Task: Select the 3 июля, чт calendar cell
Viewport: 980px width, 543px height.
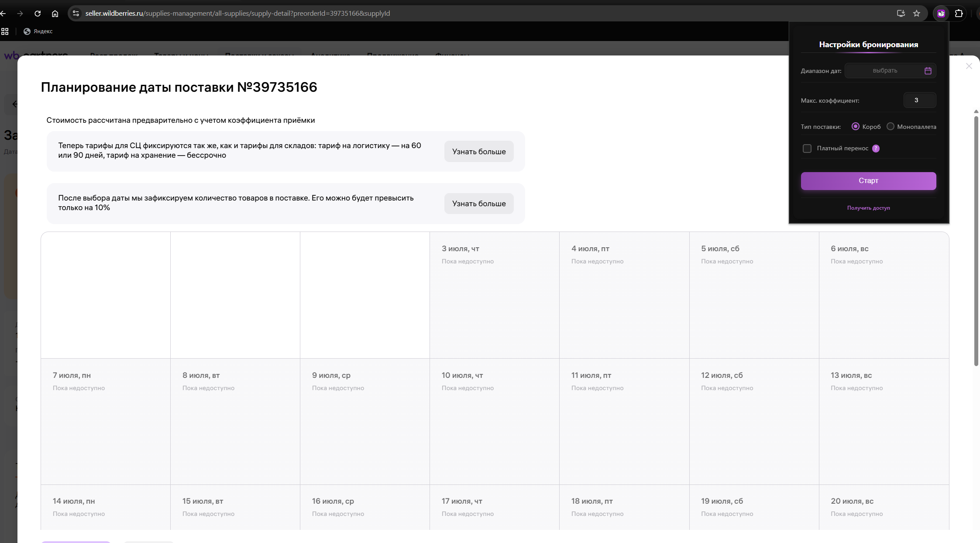Action: [494, 295]
